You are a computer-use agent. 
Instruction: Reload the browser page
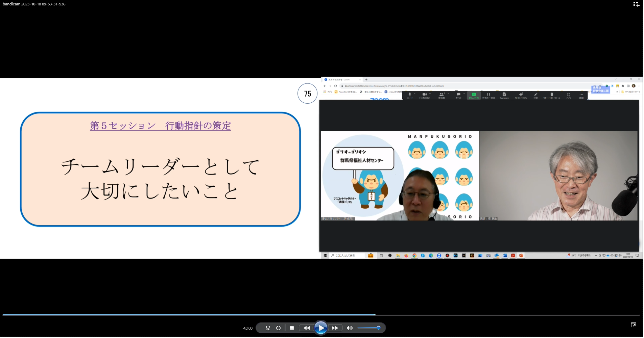click(x=336, y=86)
